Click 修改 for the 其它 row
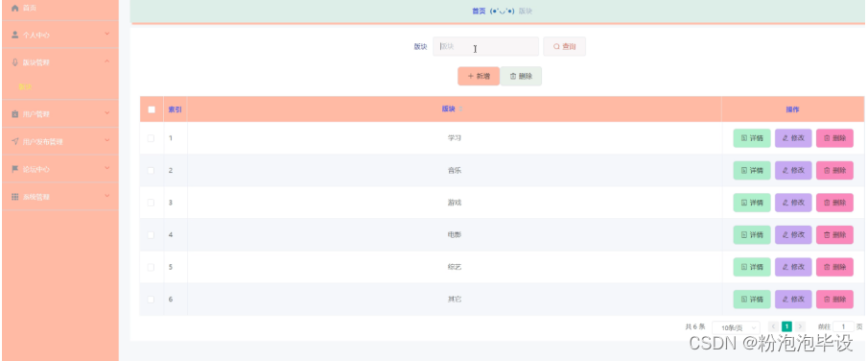This screenshot has width=868, height=361. (793, 299)
